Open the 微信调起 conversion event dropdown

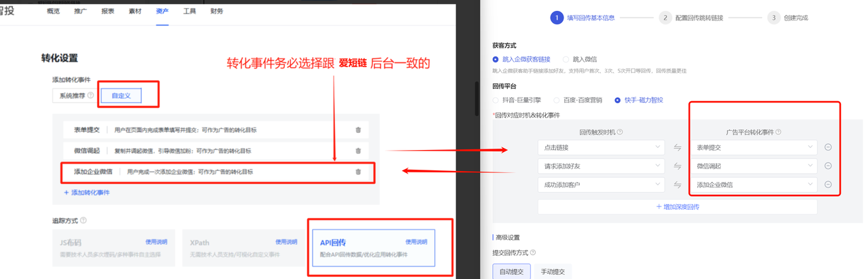coord(753,166)
